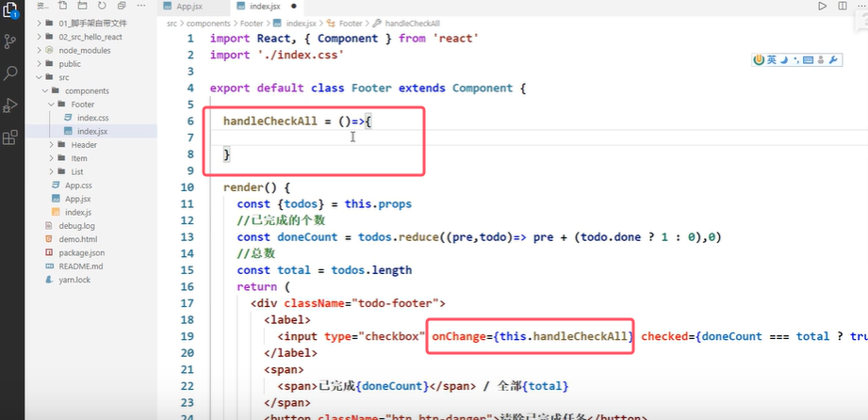The height and width of the screenshot is (420, 868).
Task: Click the //已完成的个数 comment
Action: coord(281,220)
